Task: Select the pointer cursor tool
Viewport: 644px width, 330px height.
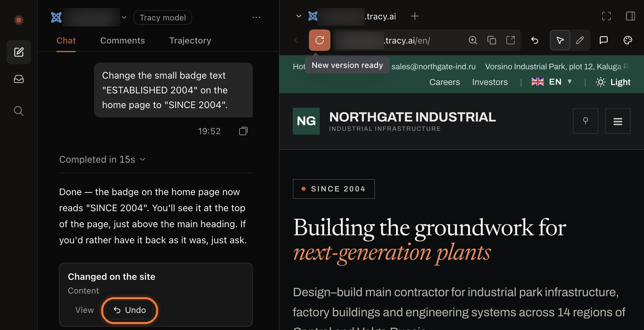Action: tap(560, 40)
